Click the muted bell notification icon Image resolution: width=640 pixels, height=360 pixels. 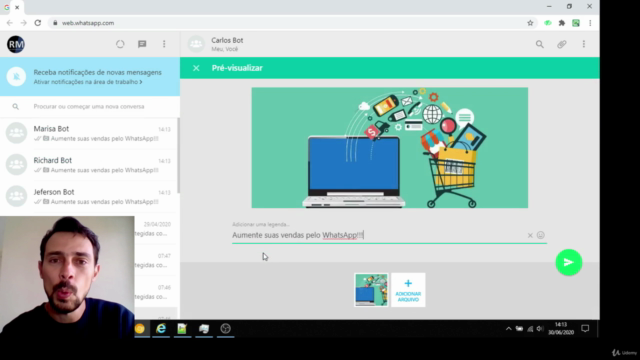(16, 77)
